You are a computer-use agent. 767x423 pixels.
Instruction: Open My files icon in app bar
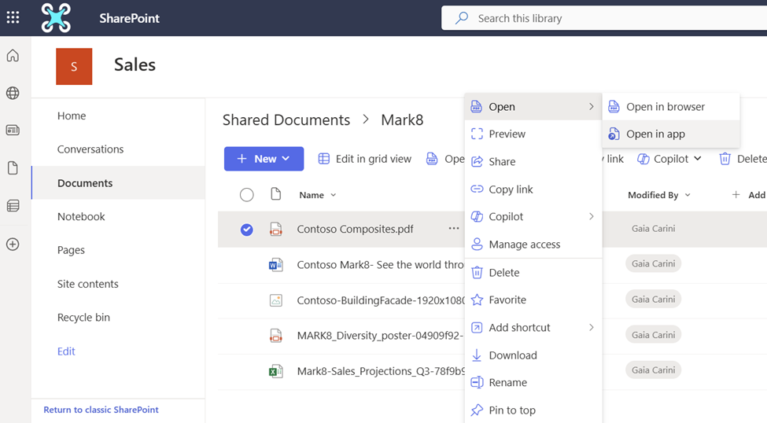tap(13, 168)
